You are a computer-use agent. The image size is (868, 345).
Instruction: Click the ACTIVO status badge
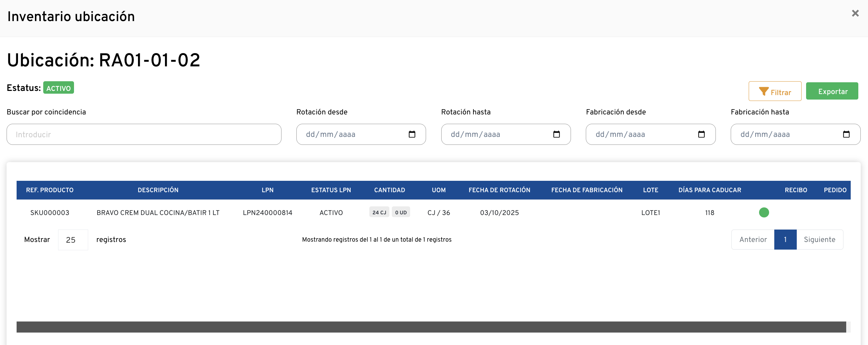(x=58, y=88)
